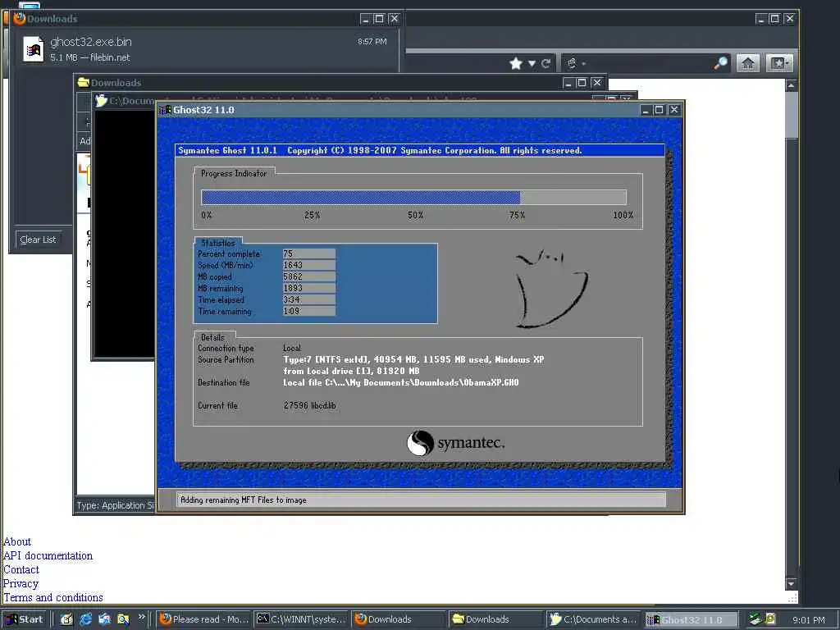Switch to Ghost32 11.0 taskbar button

click(x=691, y=619)
